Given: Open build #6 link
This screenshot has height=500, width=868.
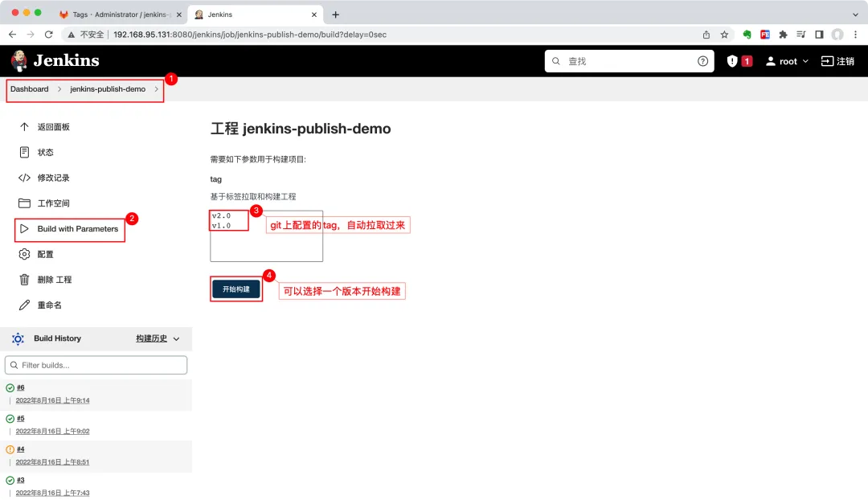Looking at the screenshot, I should tap(20, 387).
